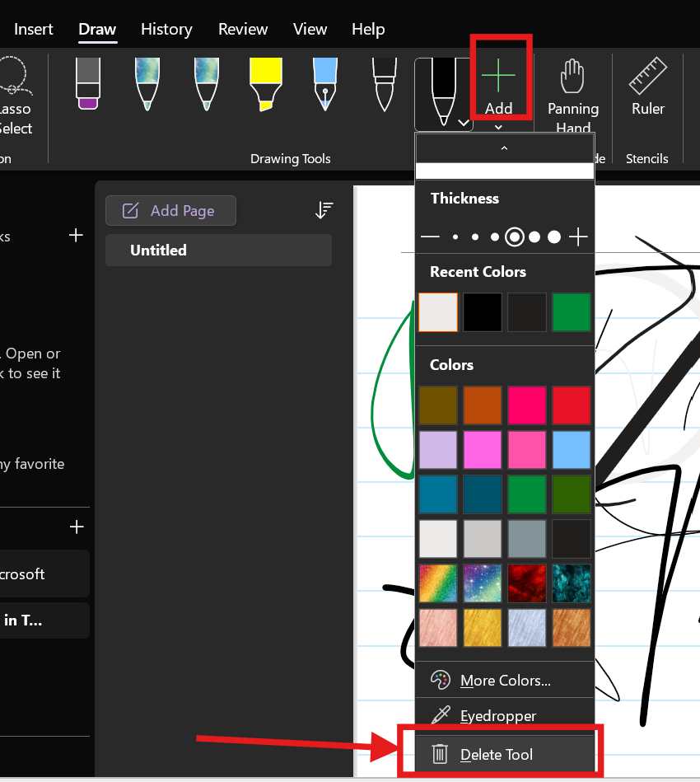Image resolution: width=700 pixels, height=782 pixels.
Task: Increase thickness with the plus button
Action: pos(578,236)
